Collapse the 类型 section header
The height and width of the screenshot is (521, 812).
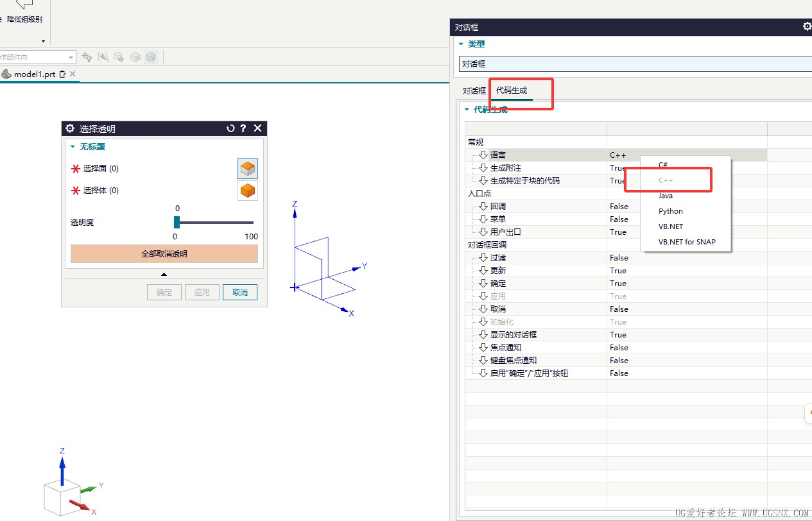(461, 44)
